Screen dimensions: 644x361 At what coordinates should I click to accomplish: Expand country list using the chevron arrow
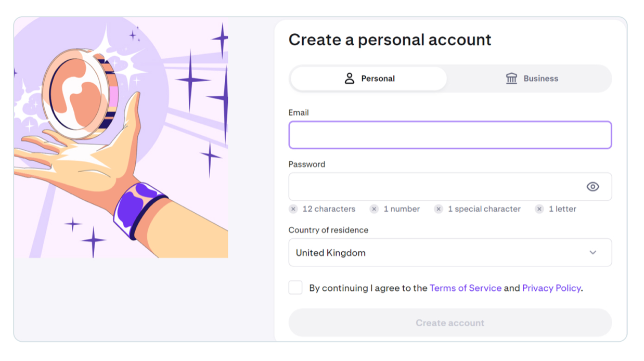click(593, 253)
